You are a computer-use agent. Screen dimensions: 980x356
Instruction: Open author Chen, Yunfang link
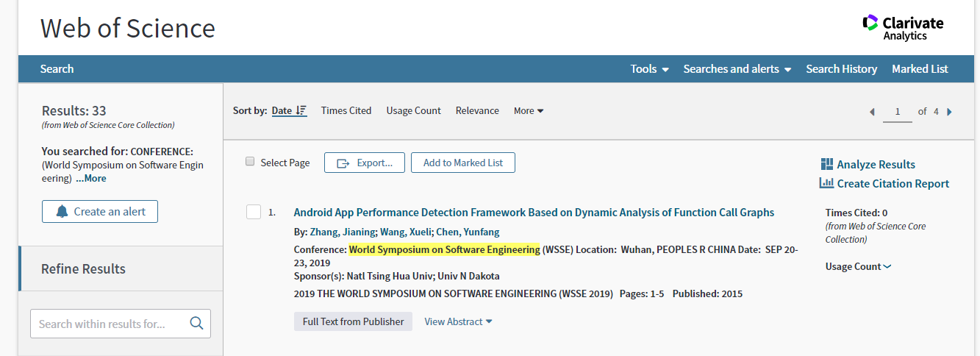click(468, 232)
